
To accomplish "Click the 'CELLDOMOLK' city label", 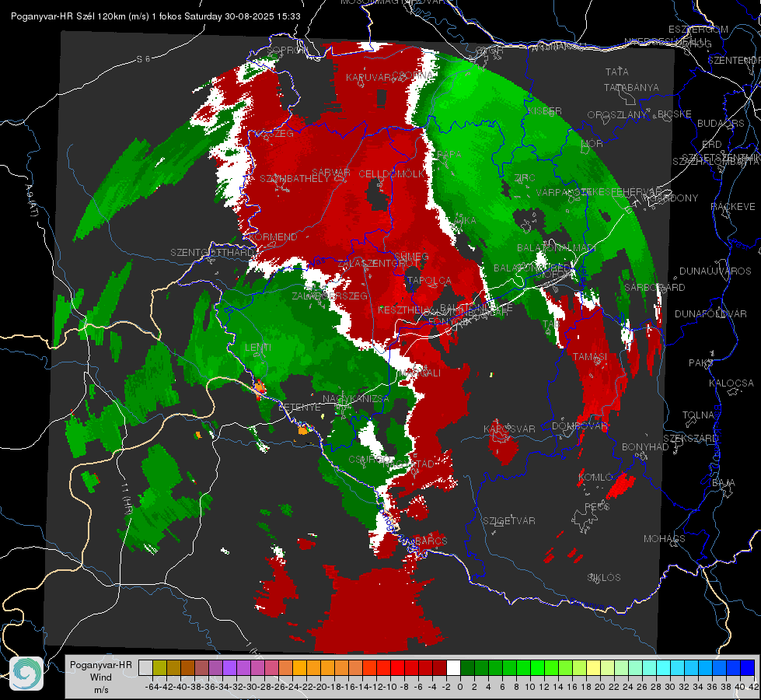I will (x=391, y=174).
